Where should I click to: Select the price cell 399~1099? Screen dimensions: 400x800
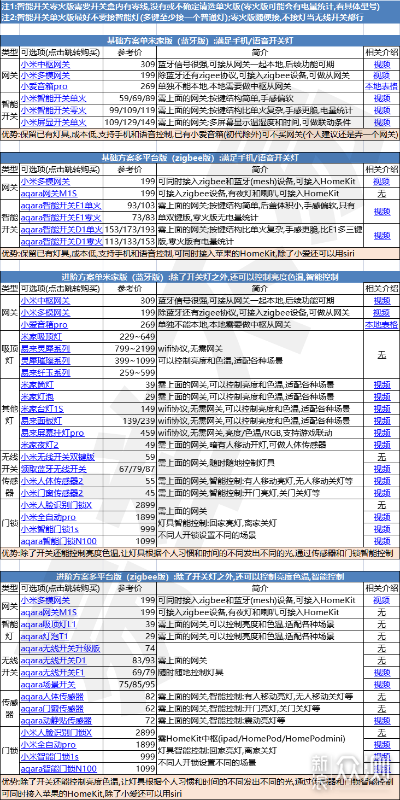[130, 361]
